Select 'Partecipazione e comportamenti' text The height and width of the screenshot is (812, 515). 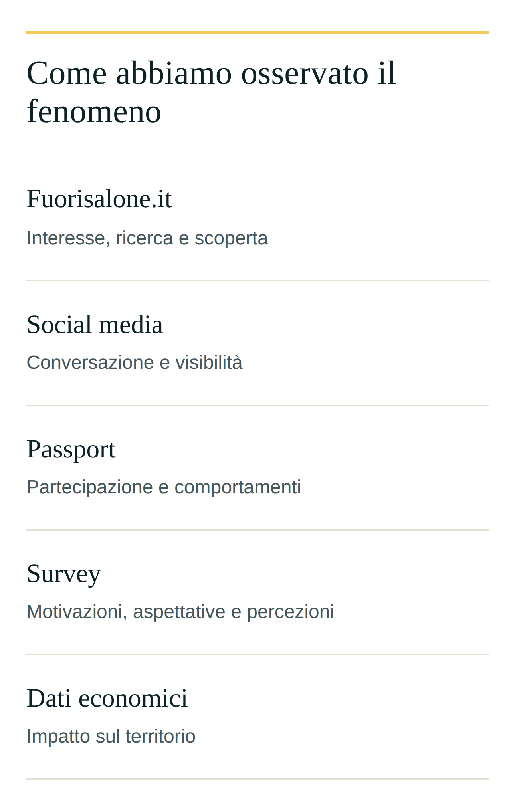click(x=164, y=487)
